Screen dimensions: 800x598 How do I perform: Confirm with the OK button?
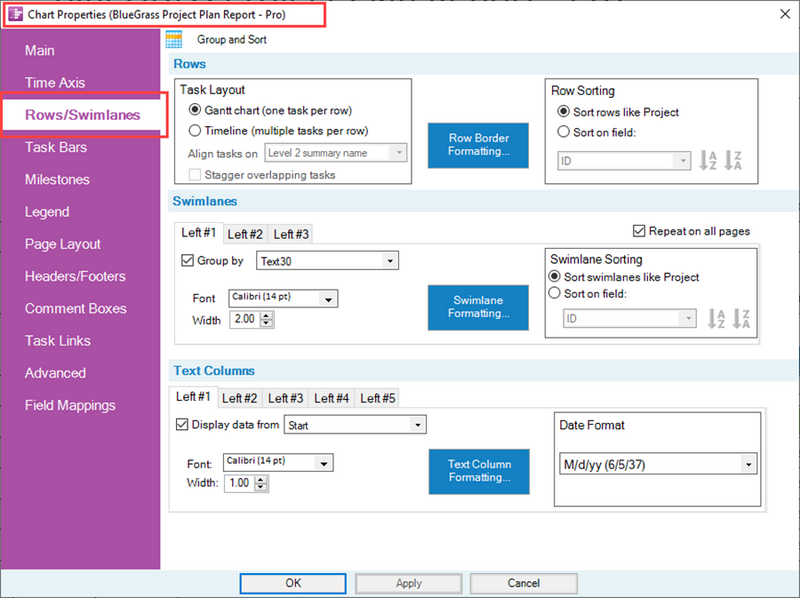293,583
